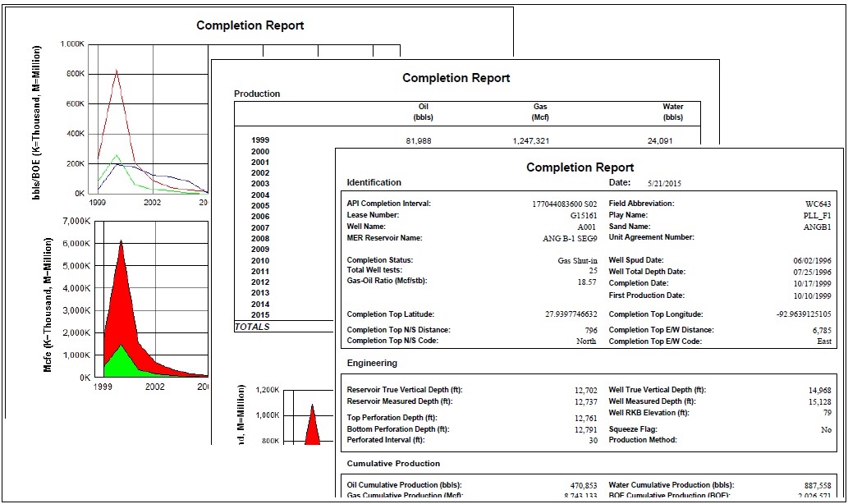The image size is (848, 504).
Task: Select the 1,200K axis label
Action: (267, 390)
